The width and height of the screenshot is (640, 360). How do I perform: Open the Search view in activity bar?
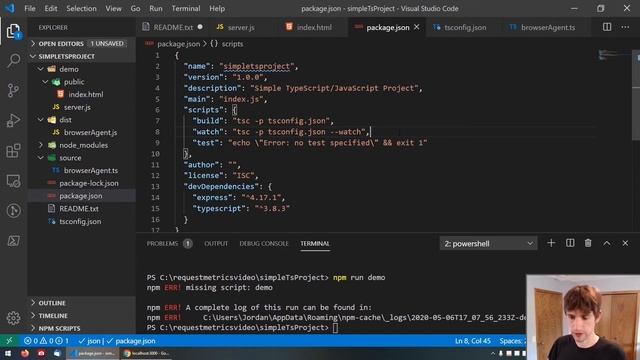point(13,60)
